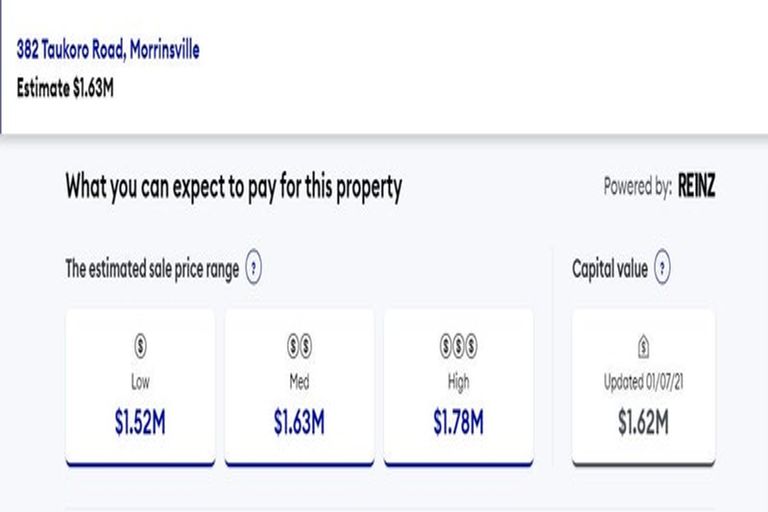
Task: Click the double dollar icon in Med card
Action: point(299,347)
